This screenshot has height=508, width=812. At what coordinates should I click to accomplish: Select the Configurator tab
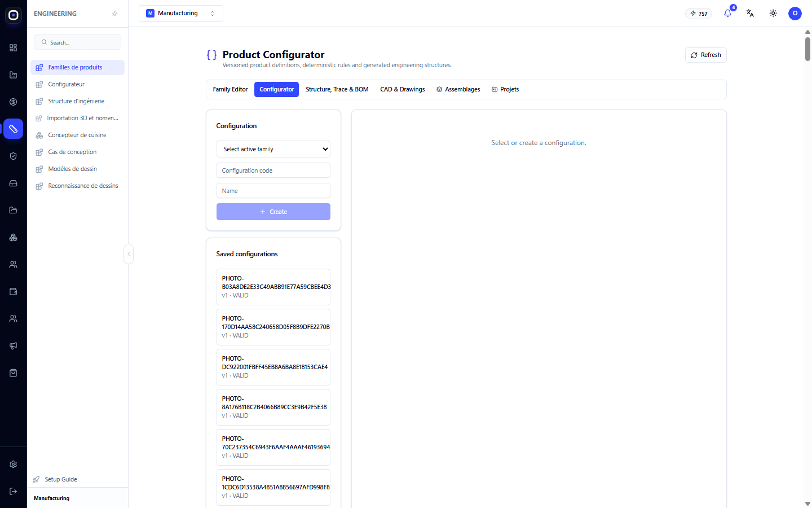277,89
